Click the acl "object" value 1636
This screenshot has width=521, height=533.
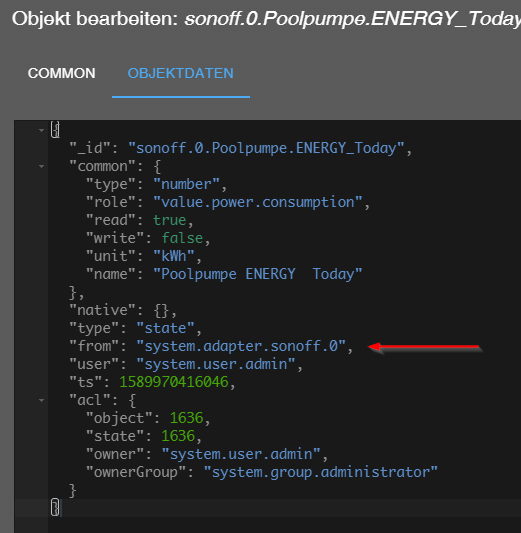tap(186, 418)
